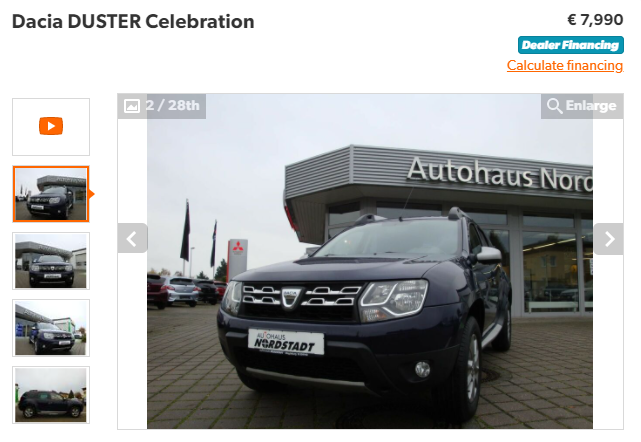The image size is (641, 442).
Task: Click the red Mitsubishi sign in the photo
Action: 238,259
